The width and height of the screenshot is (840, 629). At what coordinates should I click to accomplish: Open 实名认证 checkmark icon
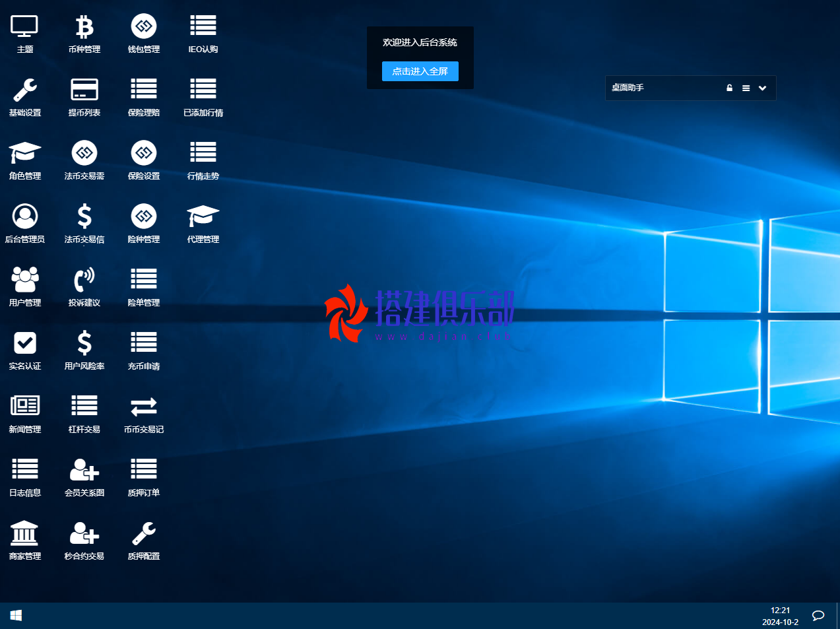point(25,350)
